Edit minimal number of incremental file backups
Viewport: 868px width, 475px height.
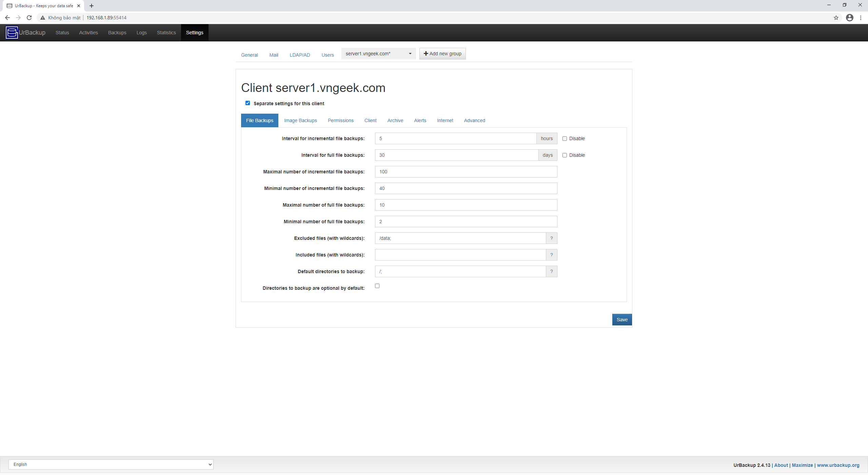pyautogui.click(x=466, y=188)
